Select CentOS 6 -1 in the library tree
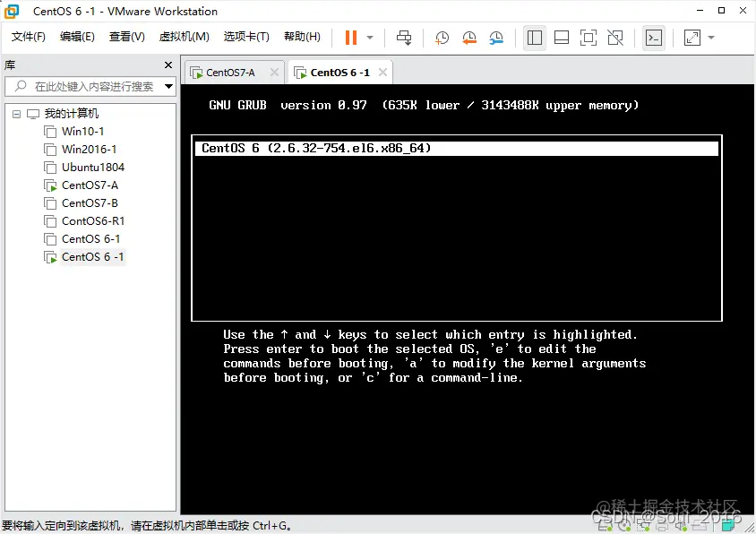 (x=92, y=256)
